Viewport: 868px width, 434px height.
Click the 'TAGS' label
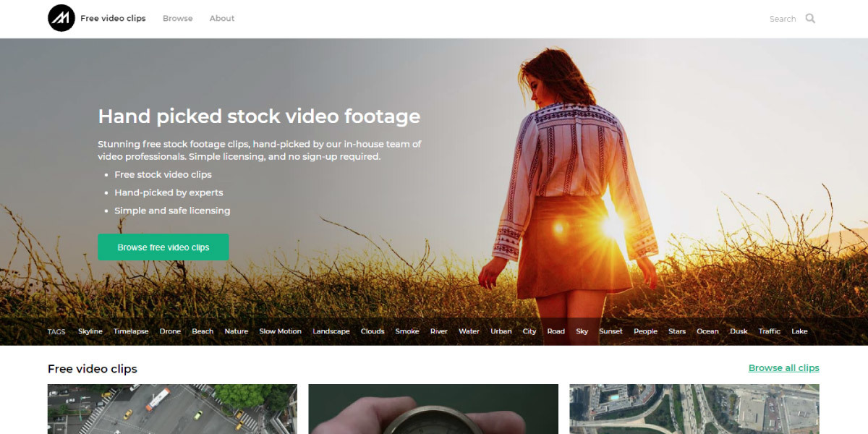(x=56, y=332)
